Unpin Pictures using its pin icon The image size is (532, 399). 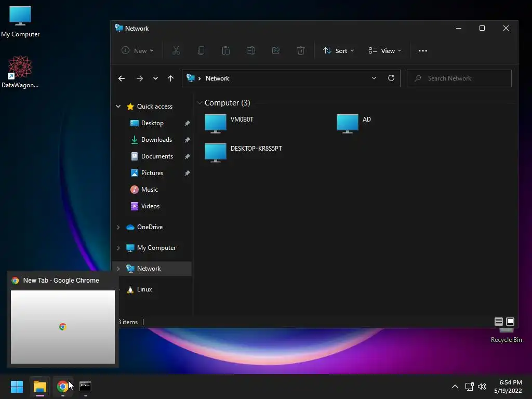[x=187, y=173]
